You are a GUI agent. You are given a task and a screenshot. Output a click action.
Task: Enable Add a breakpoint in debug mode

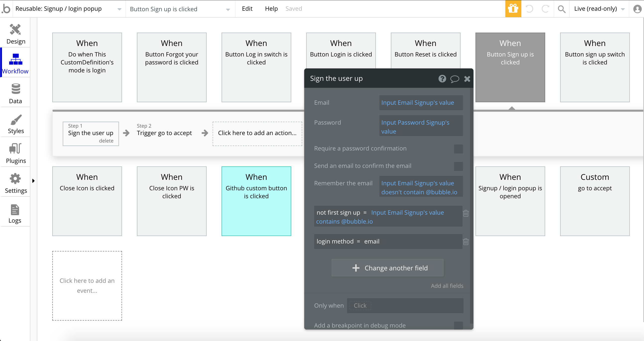tap(458, 325)
